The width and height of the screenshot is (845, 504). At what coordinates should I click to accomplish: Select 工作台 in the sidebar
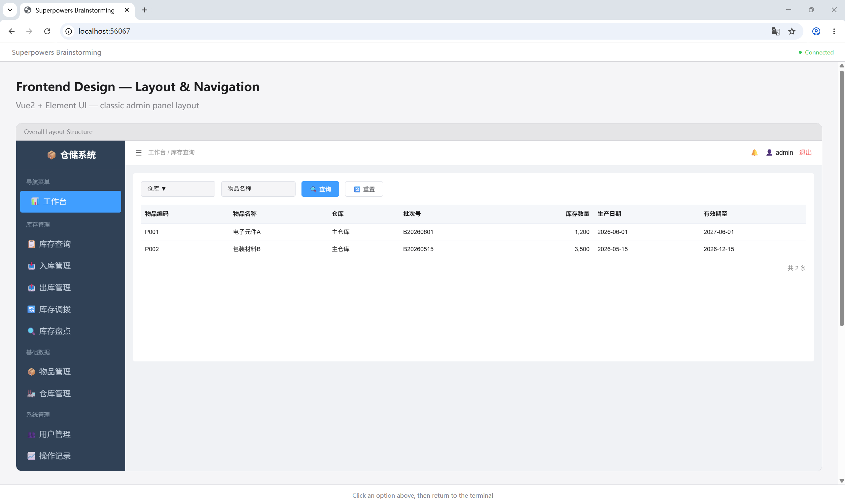click(70, 201)
